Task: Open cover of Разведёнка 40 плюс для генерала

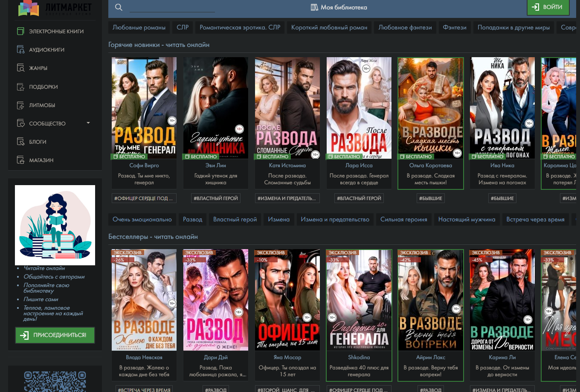Action: click(359, 300)
